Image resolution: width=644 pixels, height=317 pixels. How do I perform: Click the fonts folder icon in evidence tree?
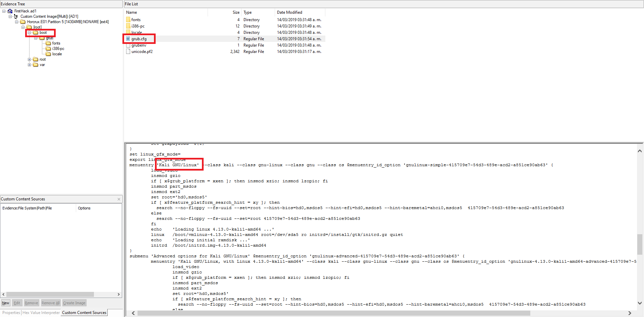click(x=48, y=43)
